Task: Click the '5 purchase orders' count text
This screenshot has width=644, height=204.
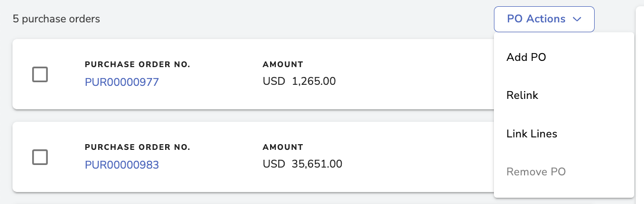Action: click(57, 19)
